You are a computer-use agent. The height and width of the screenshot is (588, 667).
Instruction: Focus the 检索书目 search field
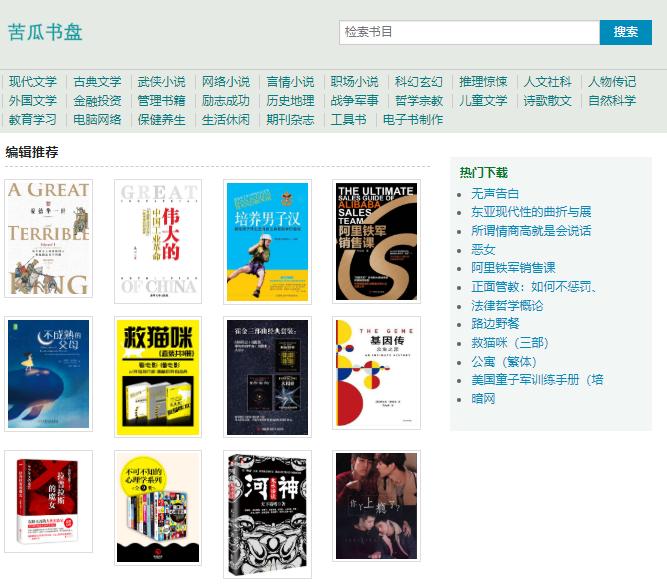pos(469,32)
